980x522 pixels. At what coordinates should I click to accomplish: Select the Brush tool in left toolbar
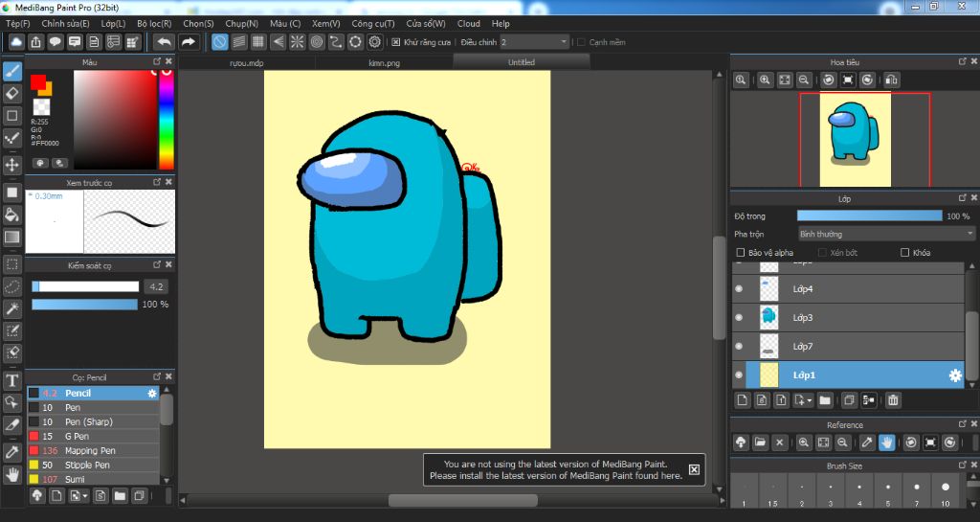[11, 71]
